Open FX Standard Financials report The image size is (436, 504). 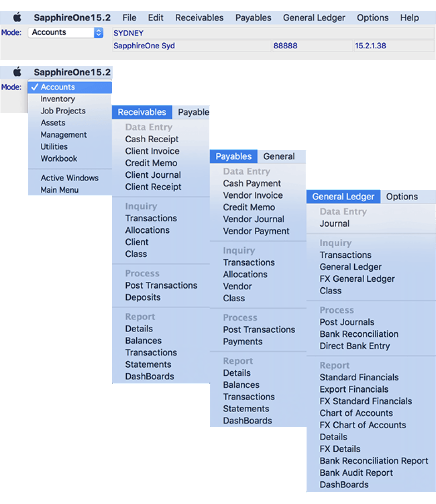point(366,401)
